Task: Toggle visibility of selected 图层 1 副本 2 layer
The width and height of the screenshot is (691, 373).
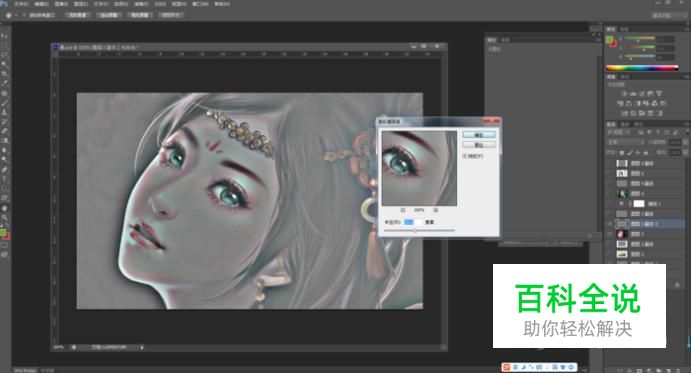Action: 610,224
